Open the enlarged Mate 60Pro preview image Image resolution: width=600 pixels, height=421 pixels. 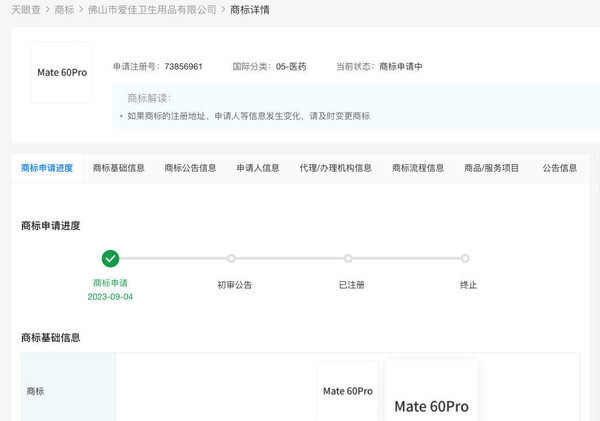point(431,391)
